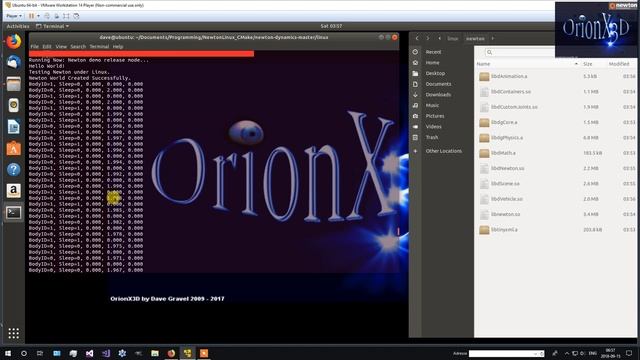Click the Windows Start button
The width and height of the screenshot is (640, 360).
(8, 353)
